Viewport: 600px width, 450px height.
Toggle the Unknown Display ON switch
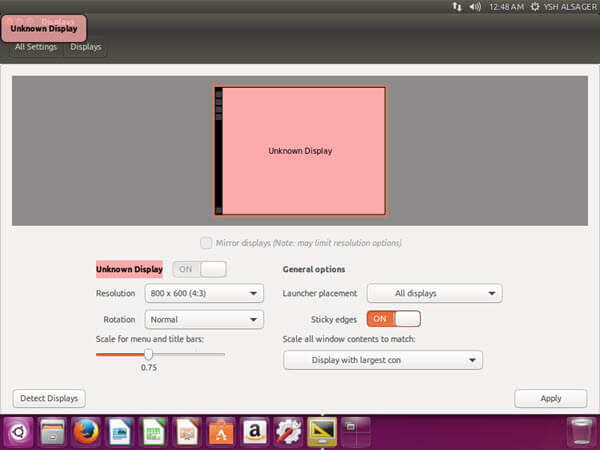(x=199, y=269)
